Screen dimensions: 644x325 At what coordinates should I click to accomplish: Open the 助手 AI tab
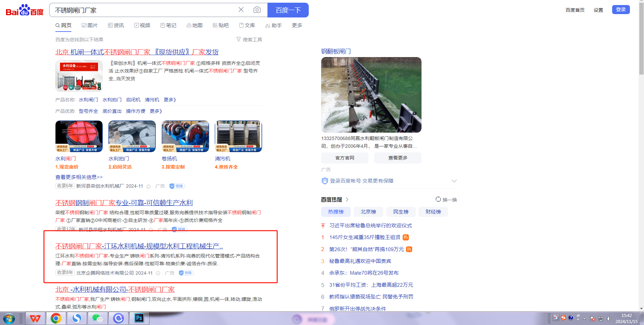[274, 25]
